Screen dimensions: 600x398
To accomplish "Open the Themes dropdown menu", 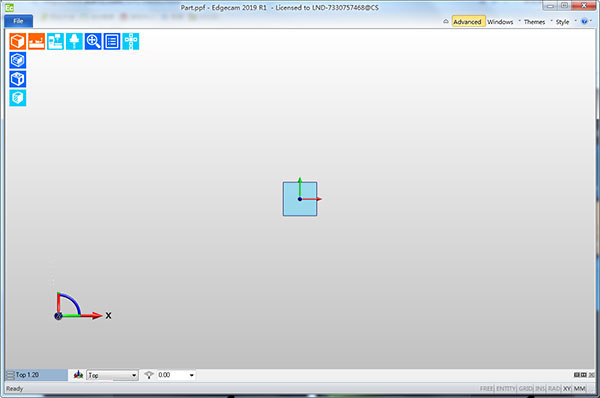I will pos(534,22).
